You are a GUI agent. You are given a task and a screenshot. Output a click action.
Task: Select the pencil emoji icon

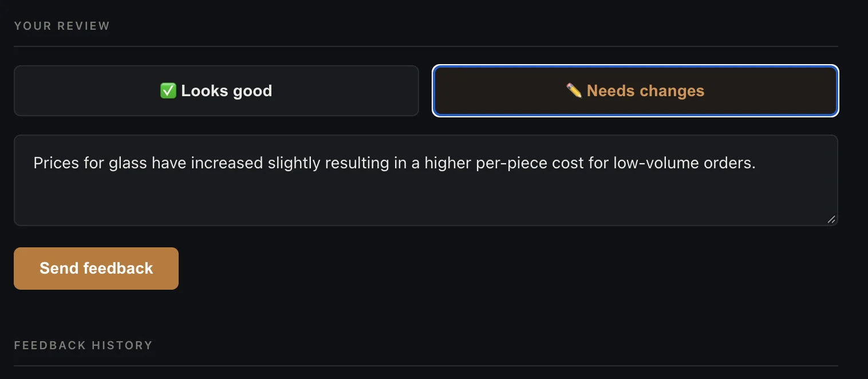click(574, 90)
